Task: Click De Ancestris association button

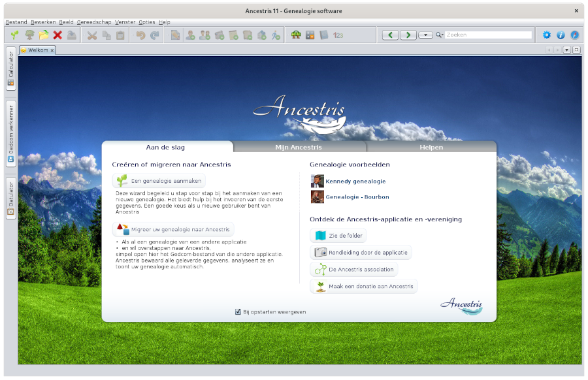Action: (354, 269)
